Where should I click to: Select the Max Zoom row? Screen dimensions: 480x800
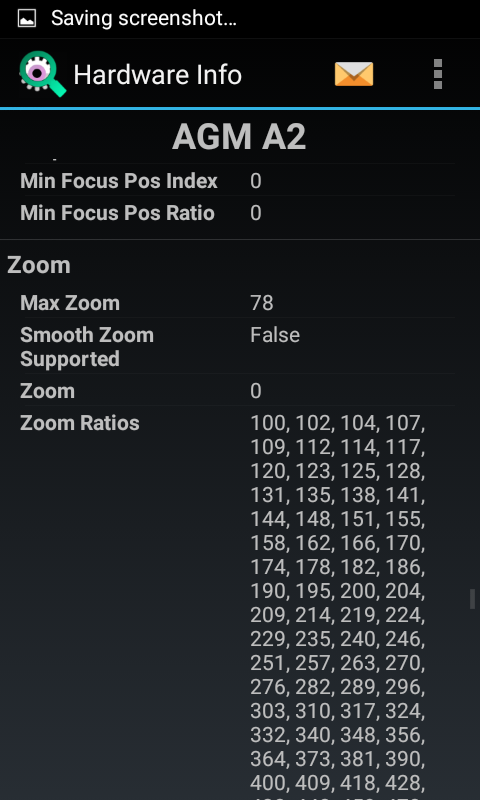click(x=237, y=303)
